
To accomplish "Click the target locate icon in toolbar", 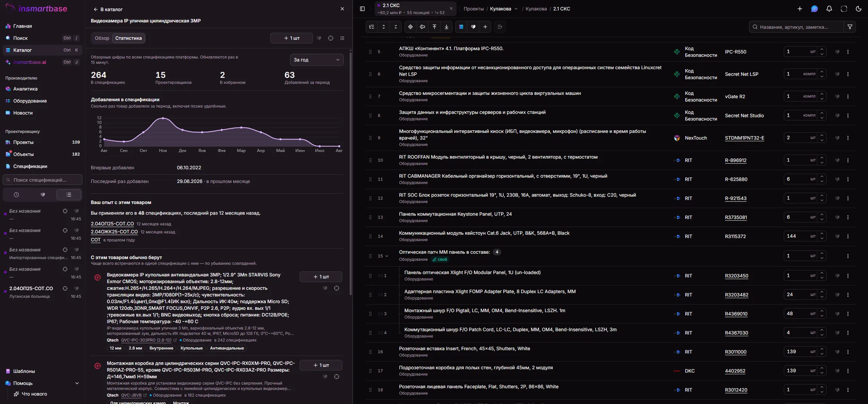I will click(x=411, y=27).
